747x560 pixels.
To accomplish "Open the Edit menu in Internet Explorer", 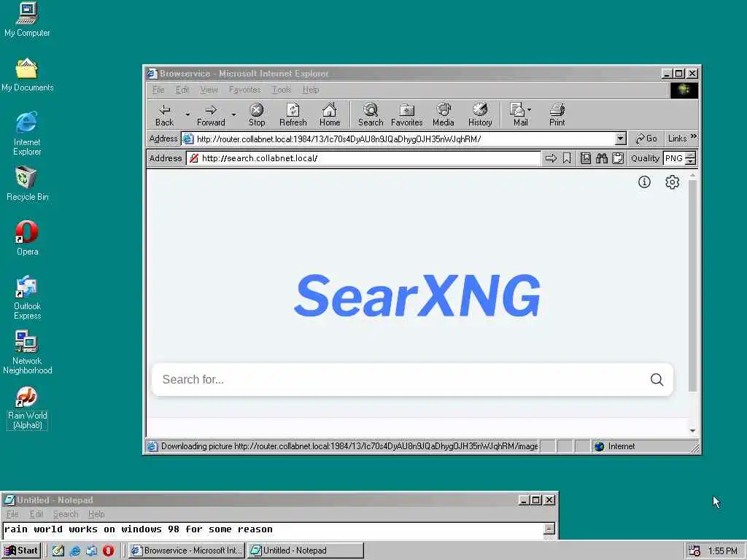I will pyautogui.click(x=182, y=90).
